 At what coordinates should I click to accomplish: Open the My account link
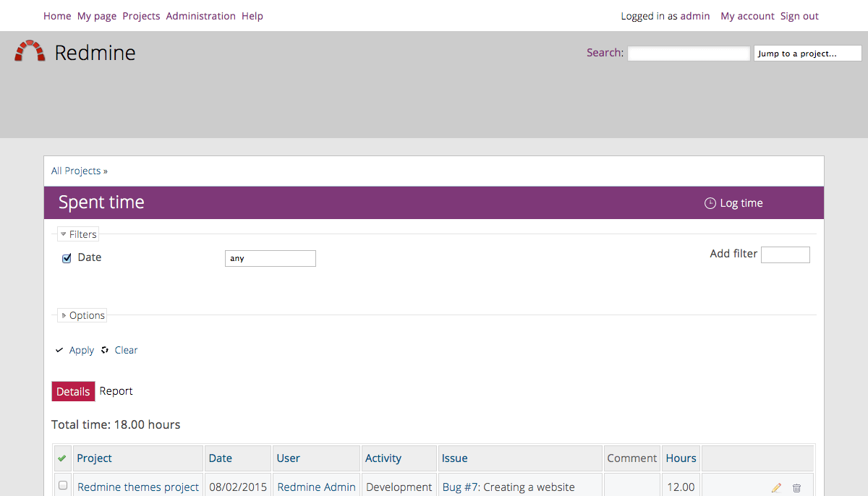tap(747, 16)
